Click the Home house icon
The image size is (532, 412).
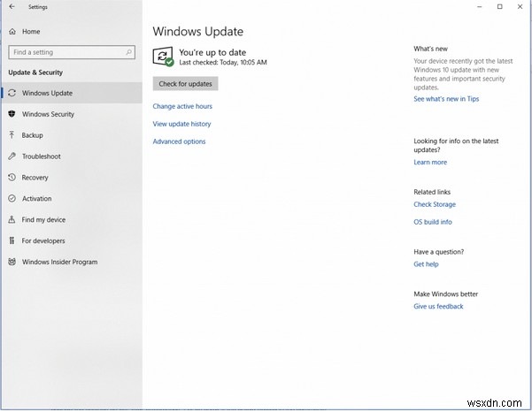click(x=12, y=32)
